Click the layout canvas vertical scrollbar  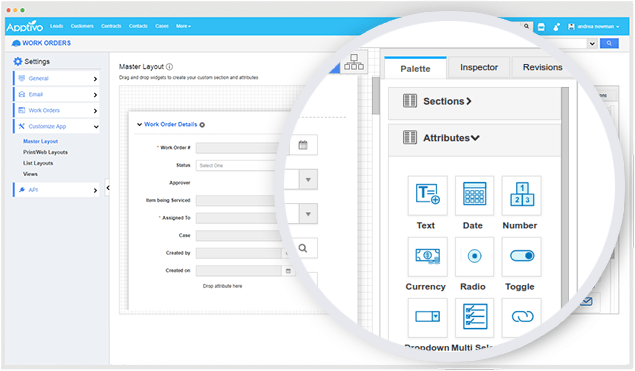pyautogui.click(x=376, y=96)
